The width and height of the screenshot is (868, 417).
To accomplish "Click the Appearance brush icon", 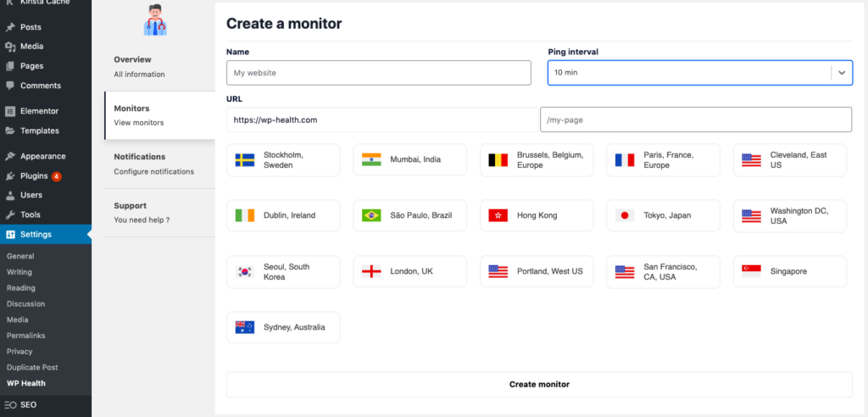I will [x=10, y=156].
